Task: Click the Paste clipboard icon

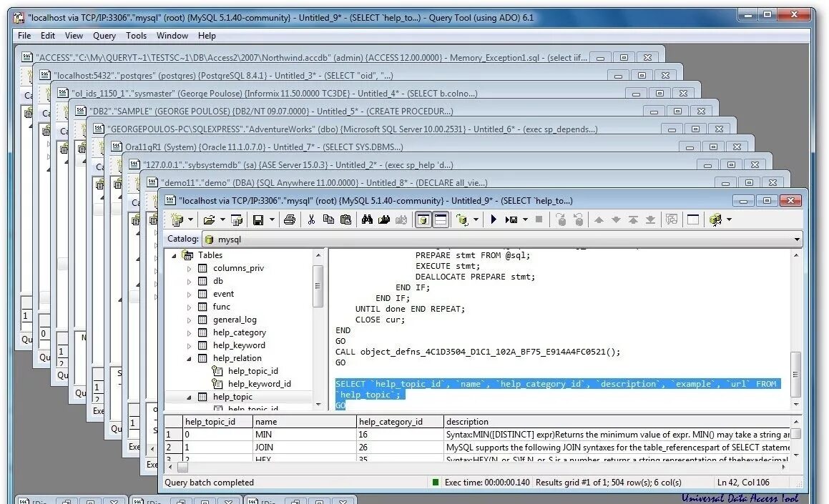Action: (x=345, y=219)
